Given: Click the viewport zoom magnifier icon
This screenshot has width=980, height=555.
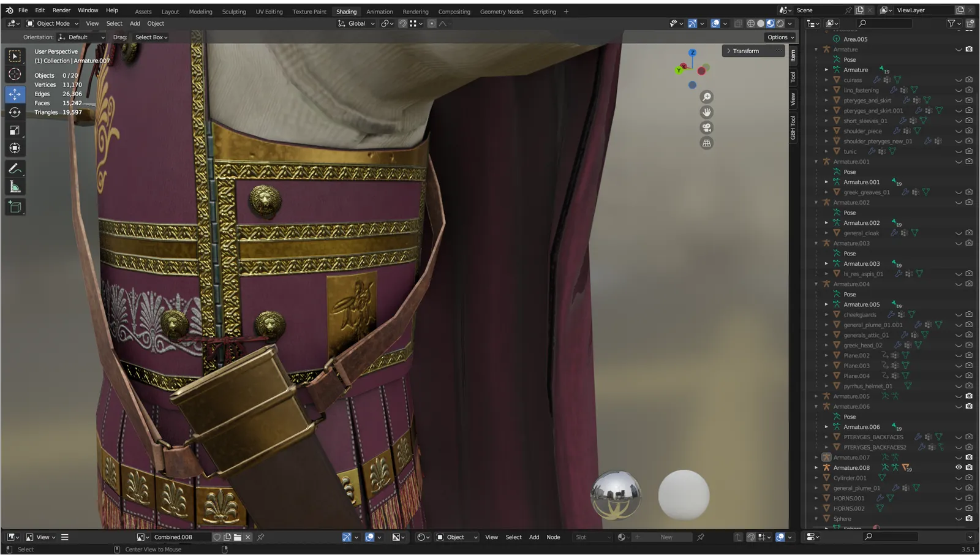Looking at the screenshot, I should click(x=707, y=97).
